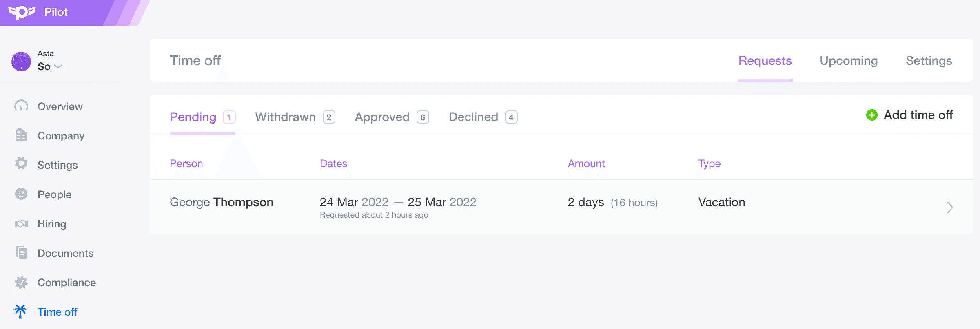Select Time off in the sidebar

point(57,312)
